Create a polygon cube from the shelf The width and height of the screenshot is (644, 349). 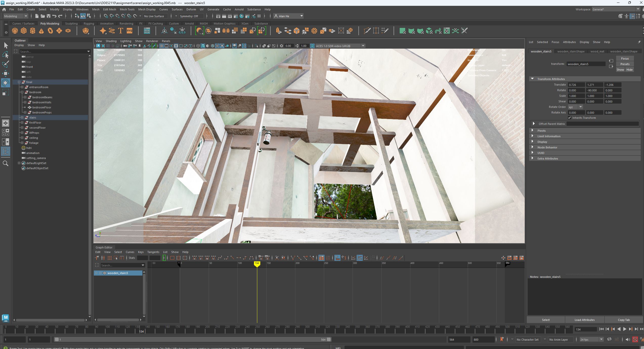click(24, 31)
